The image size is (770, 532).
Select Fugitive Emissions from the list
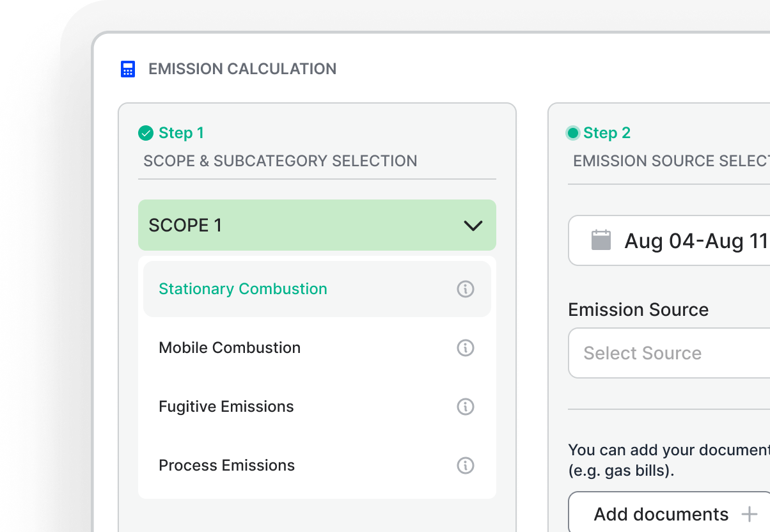click(x=226, y=407)
